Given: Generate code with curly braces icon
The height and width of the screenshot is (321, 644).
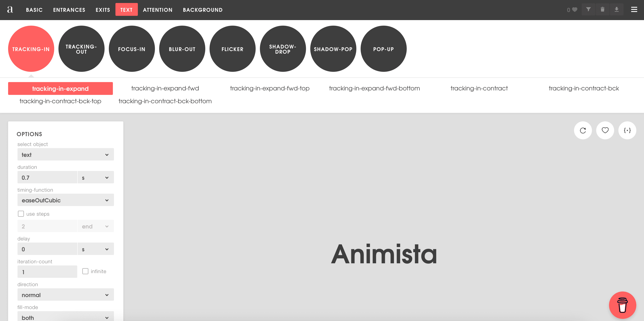Looking at the screenshot, I should [x=627, y=130].
